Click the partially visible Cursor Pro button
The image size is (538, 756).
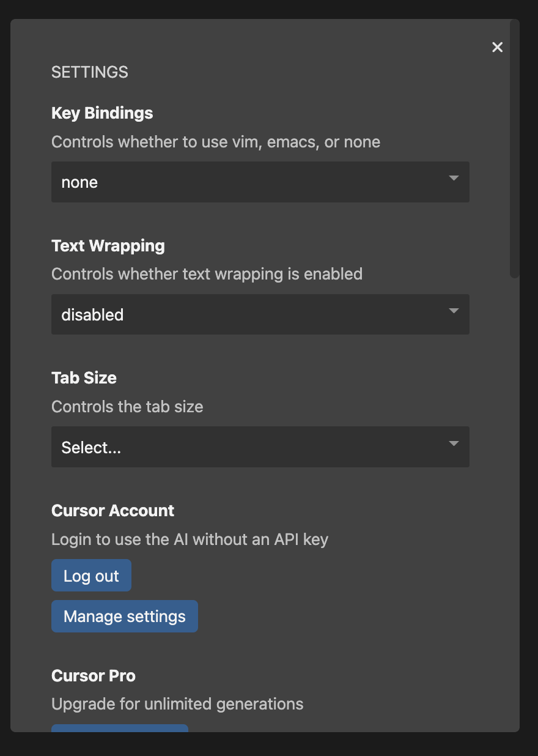tap(120, 728)
